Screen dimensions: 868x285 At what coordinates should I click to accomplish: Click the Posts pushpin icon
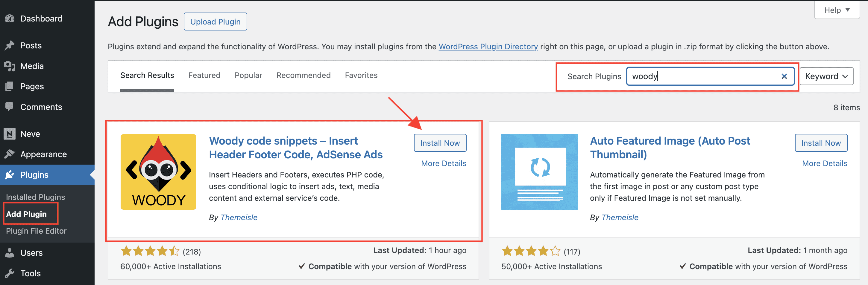click(10, 45)
